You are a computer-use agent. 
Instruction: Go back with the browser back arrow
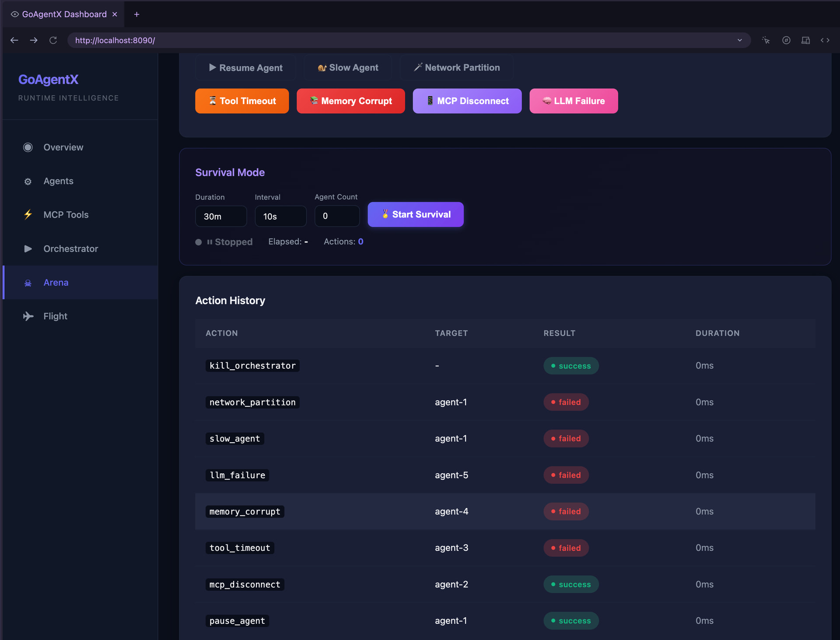pyautogui.click(x=14, y=40)
